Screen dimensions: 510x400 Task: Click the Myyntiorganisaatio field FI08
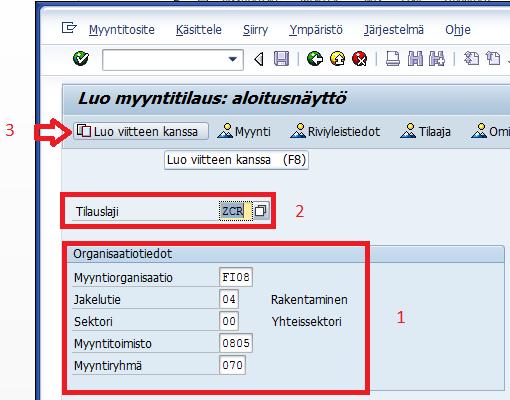coord(236,277)
